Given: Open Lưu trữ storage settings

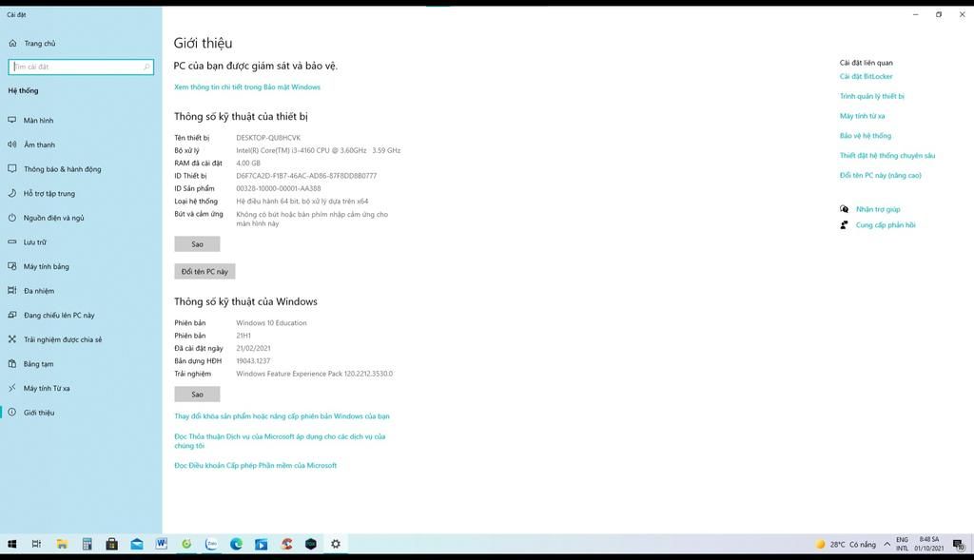Looking at the screenshot, I should pos(35,242).
